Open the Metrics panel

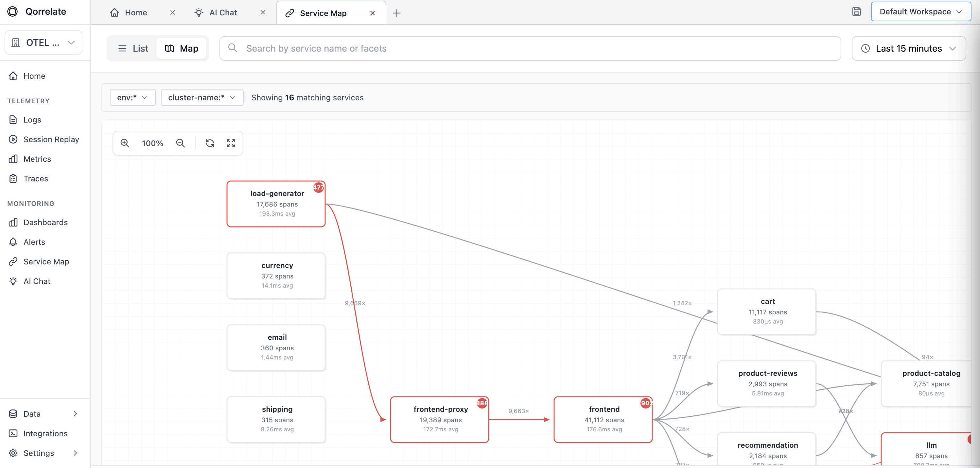point(37,159)
